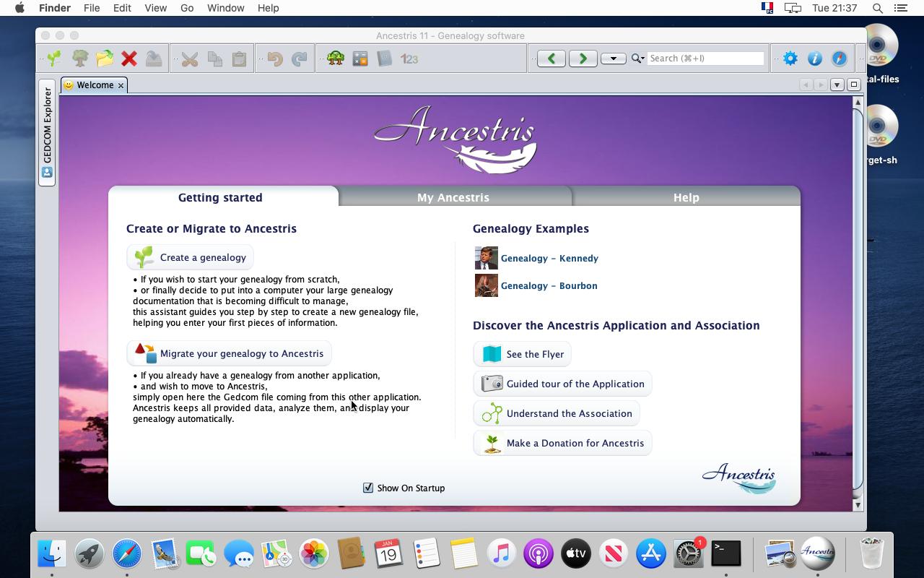Close the Welcome tab
The width and height of the screenshot is (924, 578).
click(121, 85)
